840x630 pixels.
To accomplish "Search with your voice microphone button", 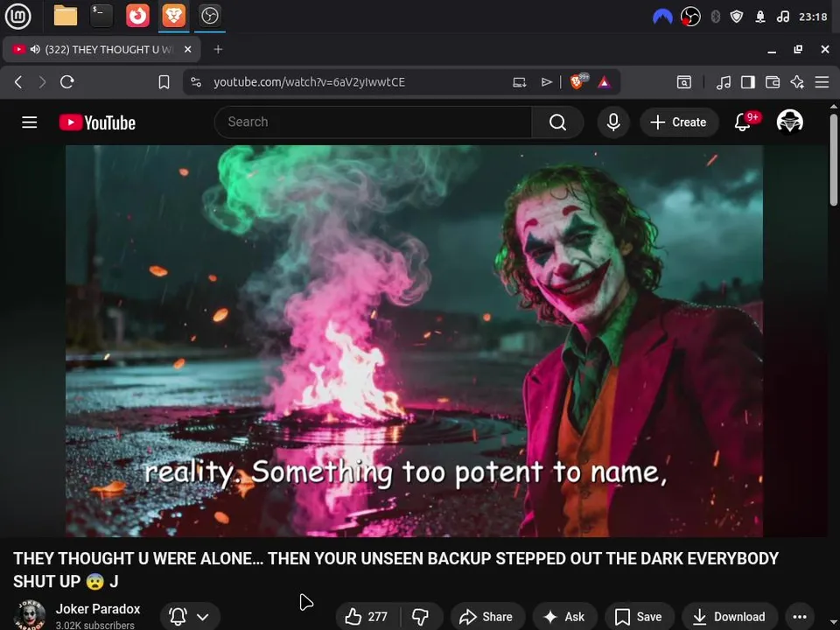I will point(613,122).
